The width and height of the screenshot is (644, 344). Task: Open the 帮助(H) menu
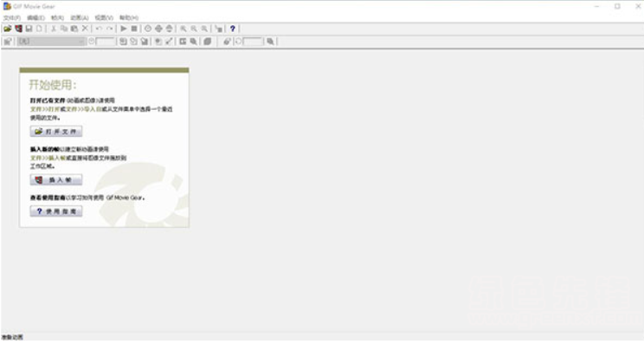[x=129, y=17]
